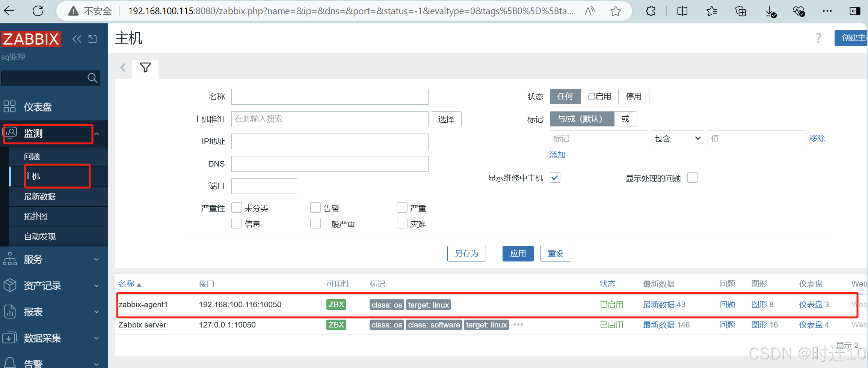Check the 一般严重 severity checkbox
This screenshot has height=368, width=868.
tap(315, 223)
